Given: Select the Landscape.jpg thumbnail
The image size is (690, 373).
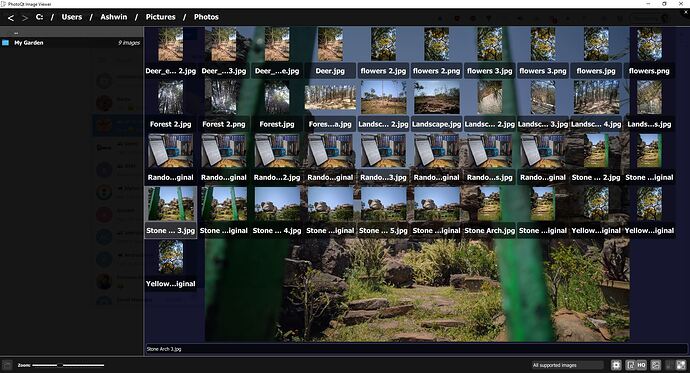Looking at the screenshot, I should coord(437,105).
